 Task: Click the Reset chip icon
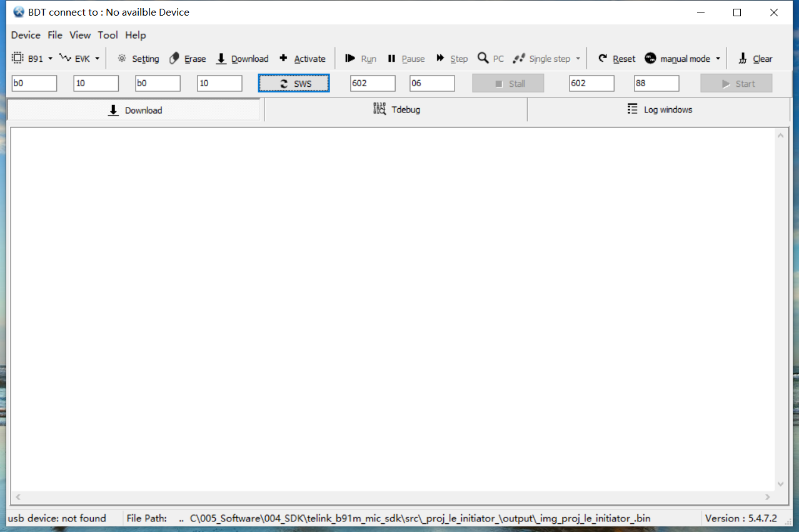pos(602,58)
